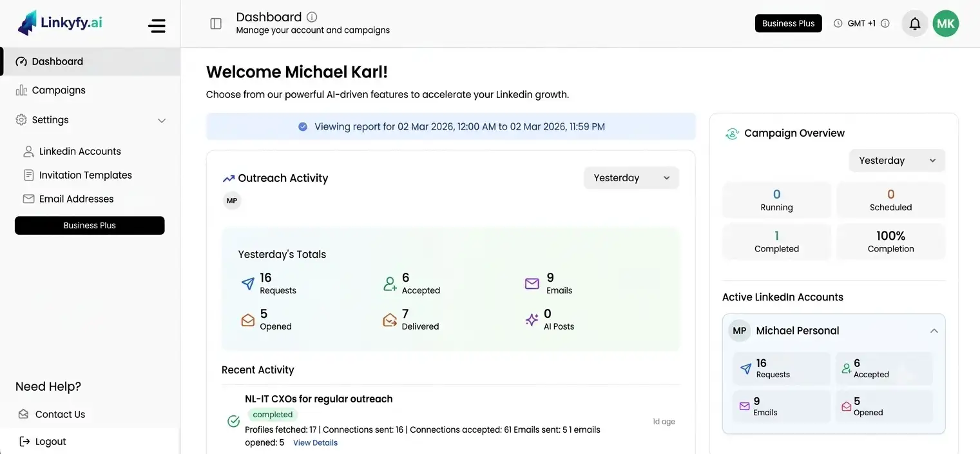
Task: Click the Settings gear icon
Action: (x=21, y=120)
